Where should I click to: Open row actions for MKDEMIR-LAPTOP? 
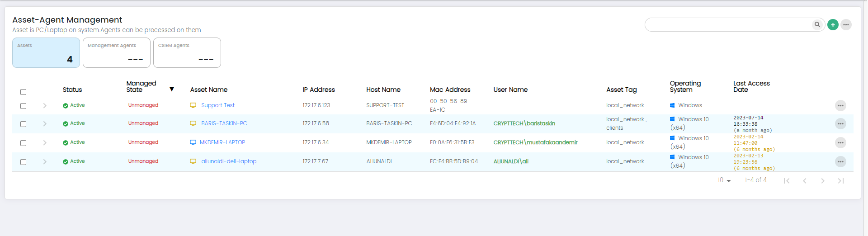[840, 143]
